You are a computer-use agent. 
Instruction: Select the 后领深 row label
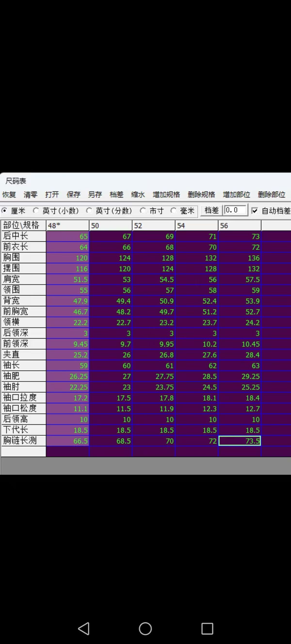(x=24, y=333)
